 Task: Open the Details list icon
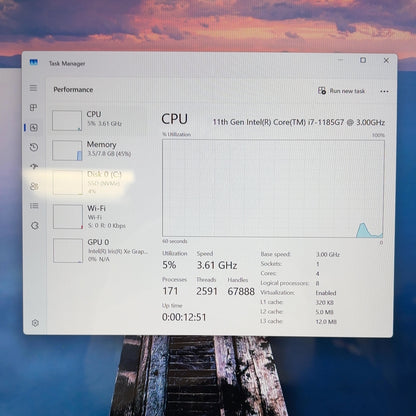34,206
